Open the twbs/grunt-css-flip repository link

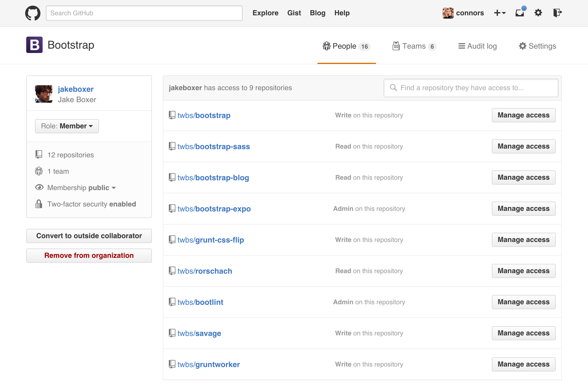(211, 240)
